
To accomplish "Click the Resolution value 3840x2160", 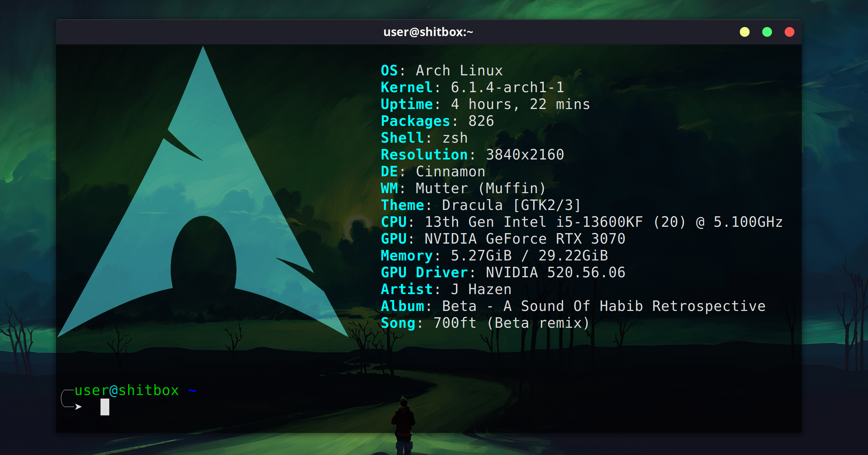I will pos(525,155).
